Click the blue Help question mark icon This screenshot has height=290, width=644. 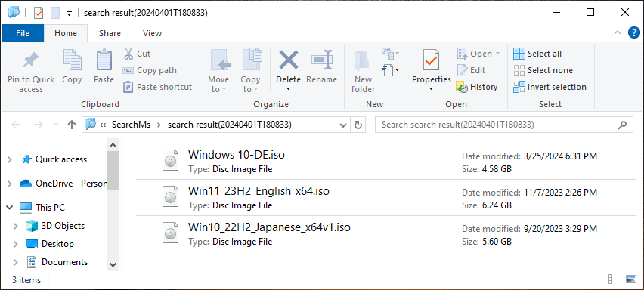point(634,32)
